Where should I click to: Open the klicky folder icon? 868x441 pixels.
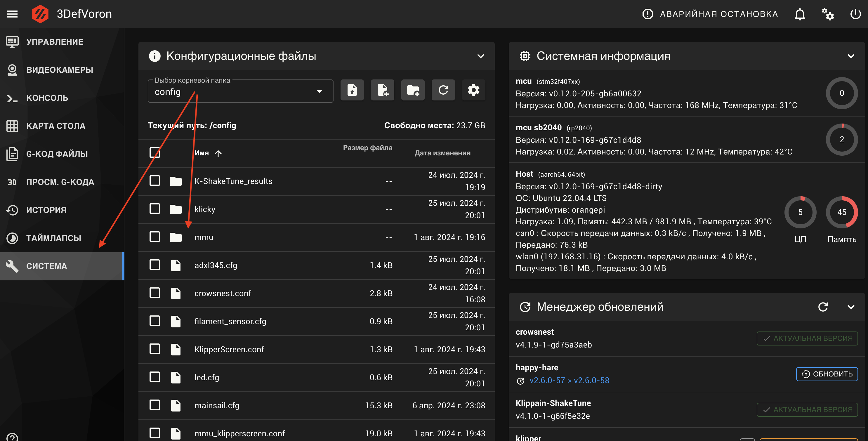[x=176, y=209]
